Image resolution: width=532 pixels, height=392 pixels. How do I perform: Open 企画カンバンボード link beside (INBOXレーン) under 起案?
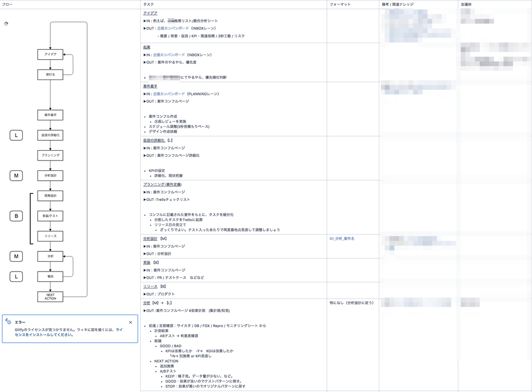169,55
